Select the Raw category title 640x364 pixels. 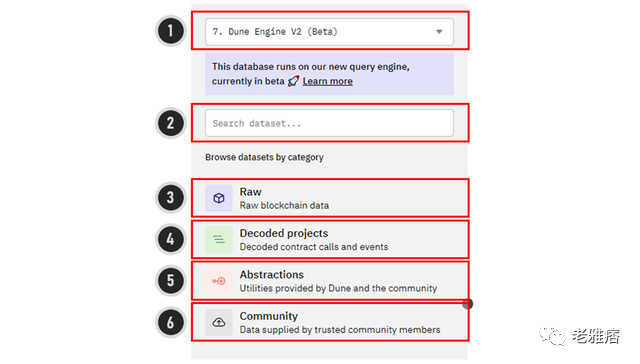tap(251, 192)
